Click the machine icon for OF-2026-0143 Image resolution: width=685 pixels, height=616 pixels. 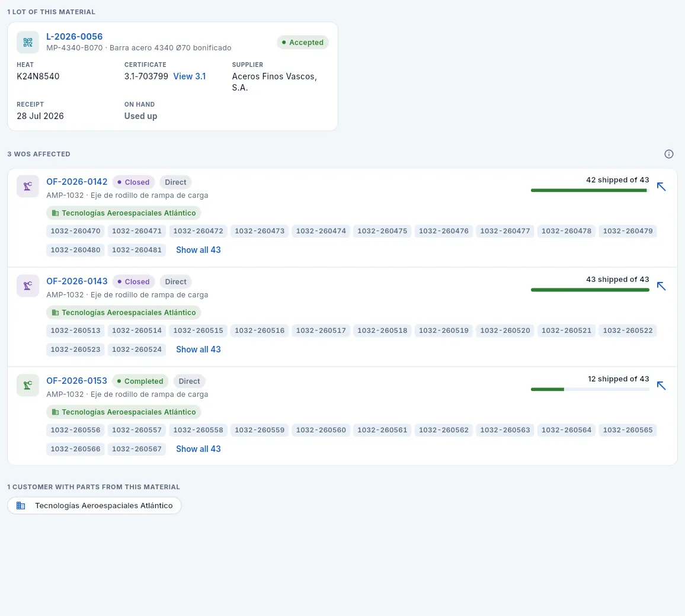pyautogui.click(x=28, y=286)
